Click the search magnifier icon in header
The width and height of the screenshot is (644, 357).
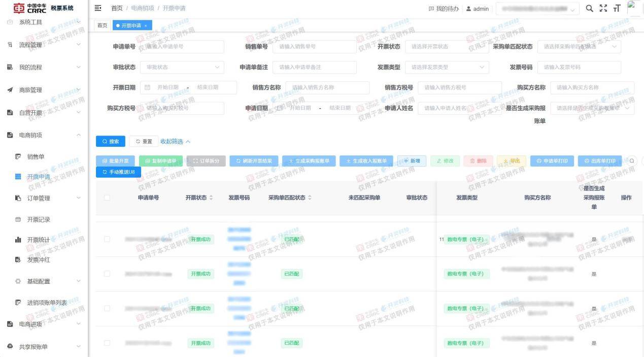pyautogui.click(x=589, y=8)
